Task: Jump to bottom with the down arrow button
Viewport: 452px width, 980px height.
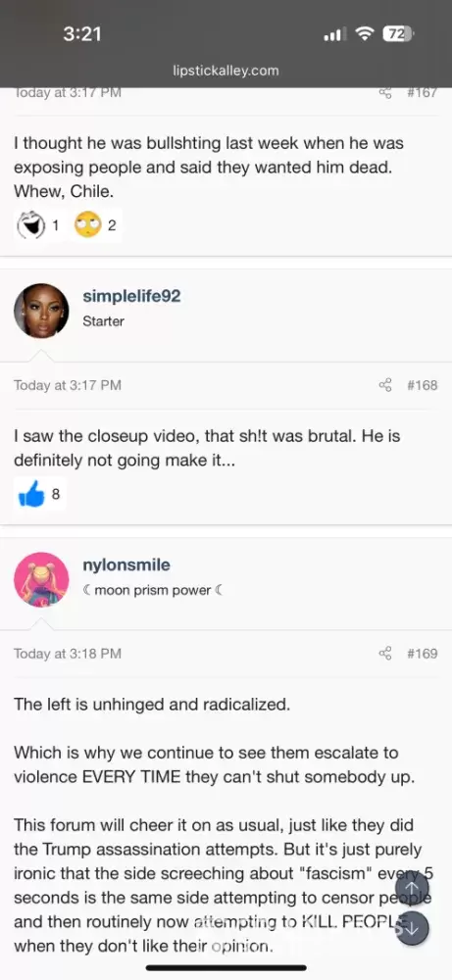Action: click(x=412, y=928)
